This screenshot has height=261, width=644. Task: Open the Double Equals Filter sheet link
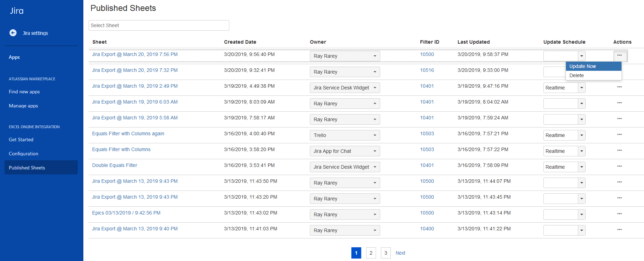coord(115,165)
